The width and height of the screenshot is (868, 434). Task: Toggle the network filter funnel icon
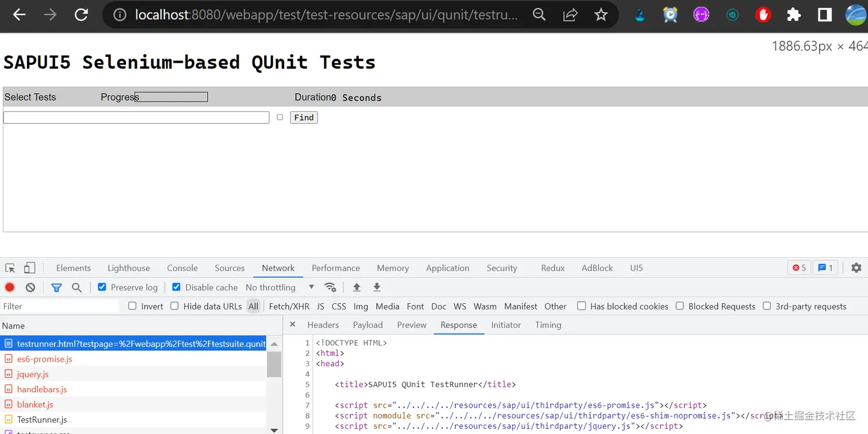(x=56, y=288)
